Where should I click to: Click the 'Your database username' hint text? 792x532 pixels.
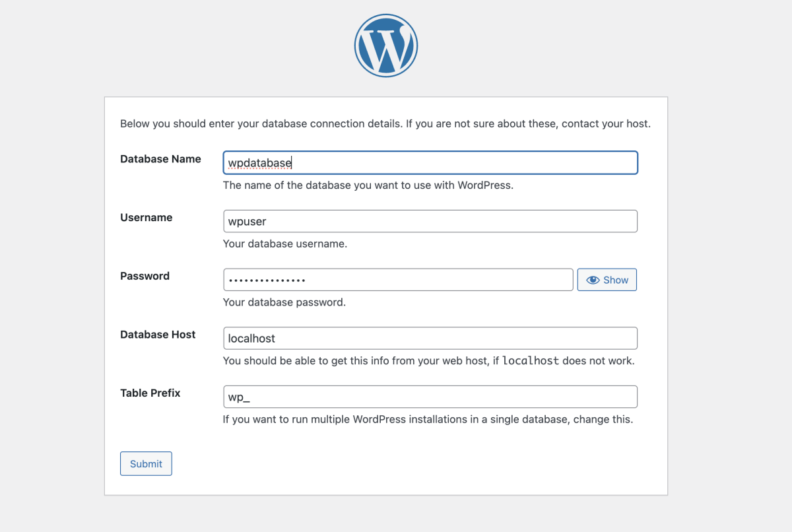(x=285, y=244)
